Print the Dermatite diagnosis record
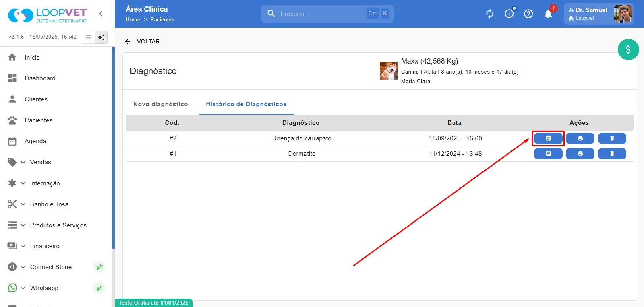The width and height of the screenshot is (644, 307). 580,154
